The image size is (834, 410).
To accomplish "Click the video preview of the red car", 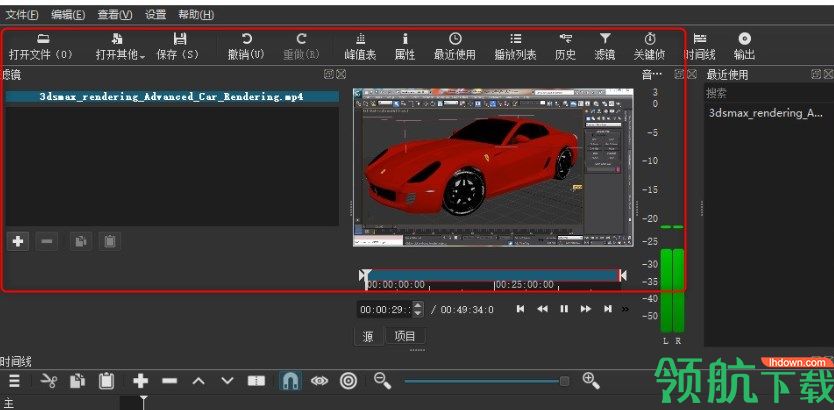I will click(493, 168).
